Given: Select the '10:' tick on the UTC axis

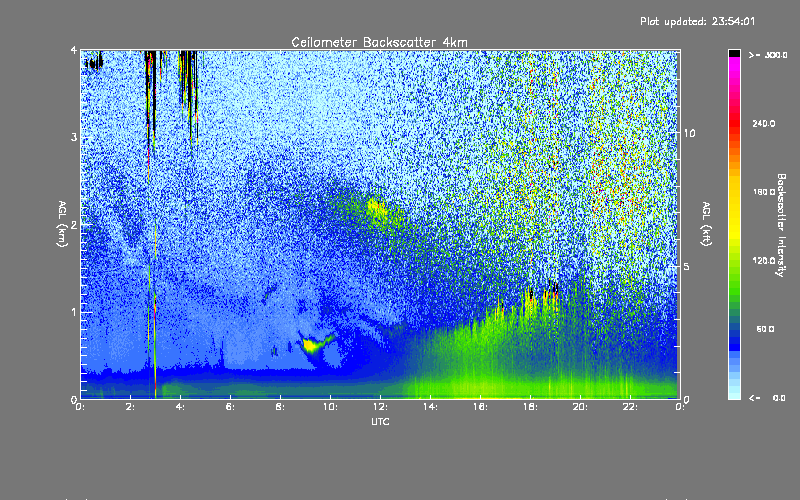Looking at the screenshot, I should 331,407.
